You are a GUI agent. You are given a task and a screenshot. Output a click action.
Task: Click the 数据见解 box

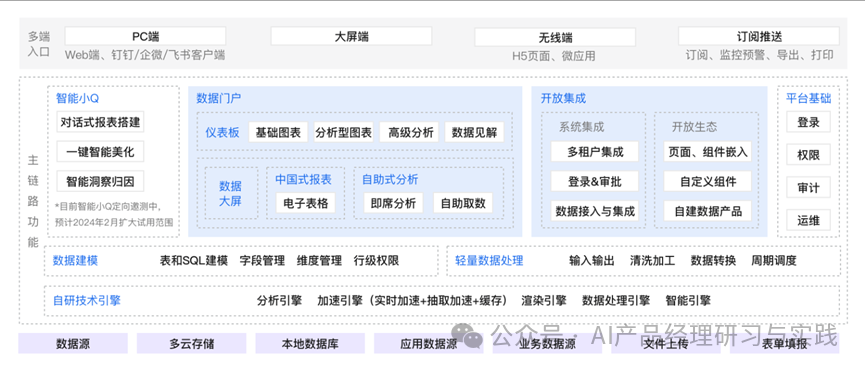click(x=474, y=132)
